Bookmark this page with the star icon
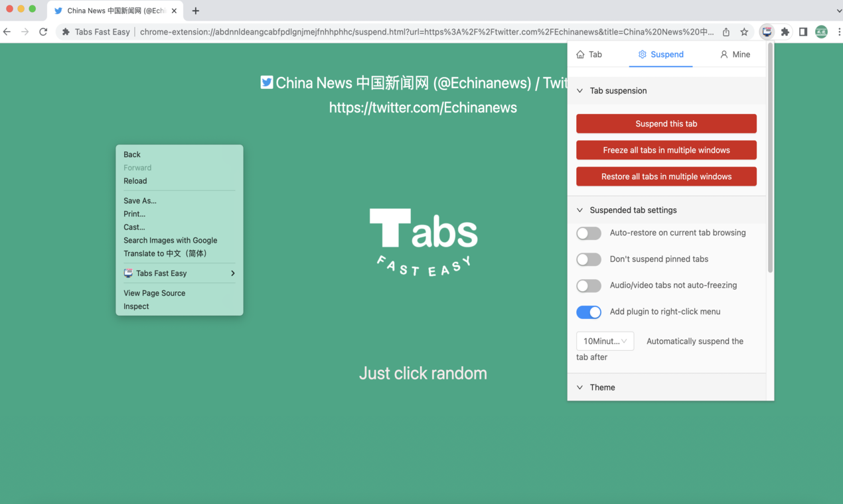This screenshot has width=843, height=504. click(744, 32)
